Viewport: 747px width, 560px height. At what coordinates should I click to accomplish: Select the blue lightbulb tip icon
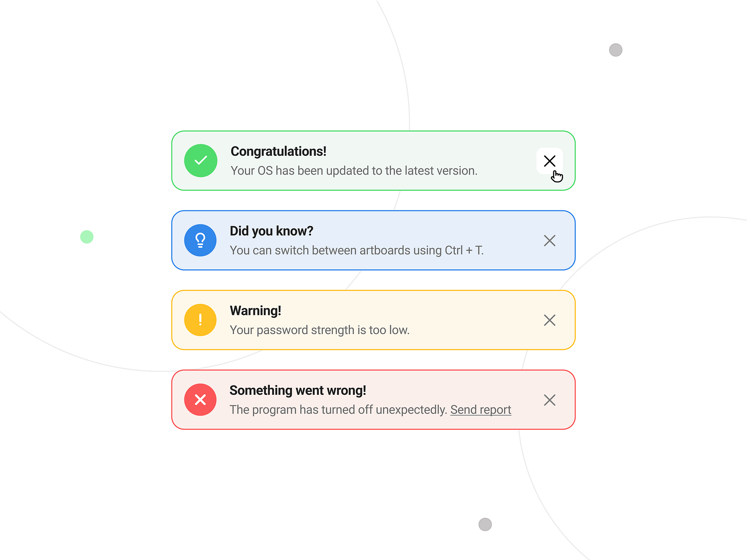(x=200, y=240)
